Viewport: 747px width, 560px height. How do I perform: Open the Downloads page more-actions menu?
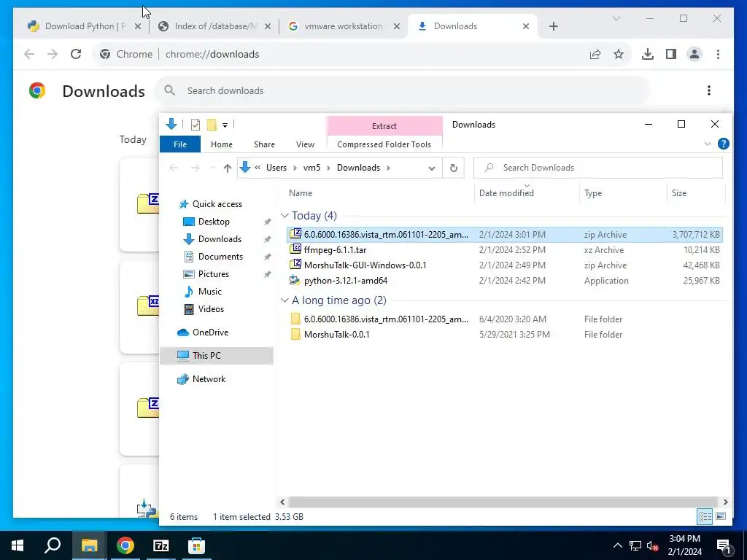(x=709, y=90)
